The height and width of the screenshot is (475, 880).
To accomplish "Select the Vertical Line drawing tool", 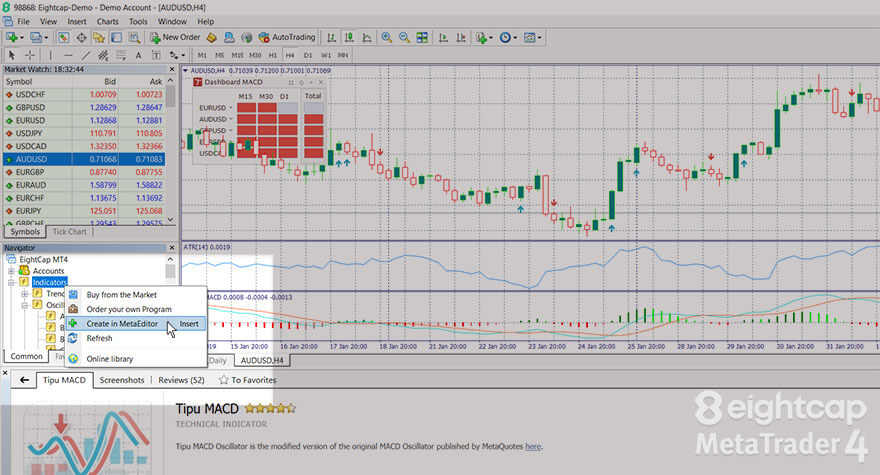I will coord(51,55).
